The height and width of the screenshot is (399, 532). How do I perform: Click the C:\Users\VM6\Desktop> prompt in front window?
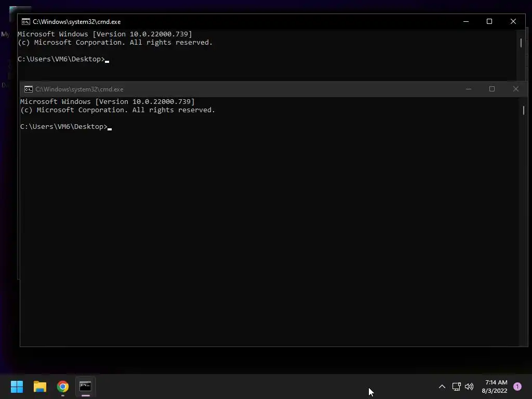pyautogui.click(x=64, y=127)
